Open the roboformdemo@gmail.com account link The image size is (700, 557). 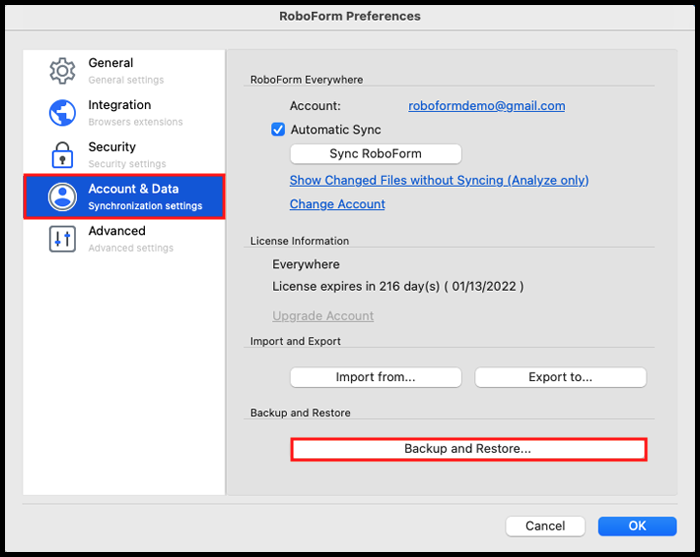coord(487,106)
